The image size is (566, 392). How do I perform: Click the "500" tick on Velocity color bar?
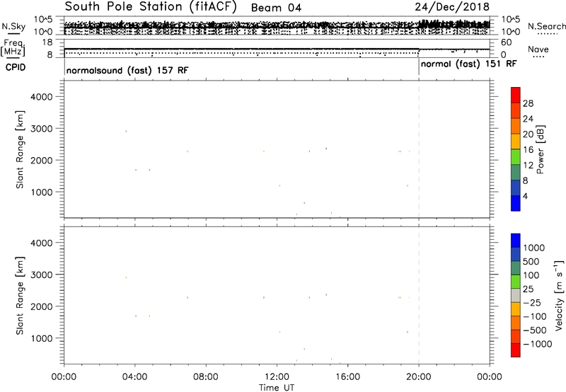(533, 262)
